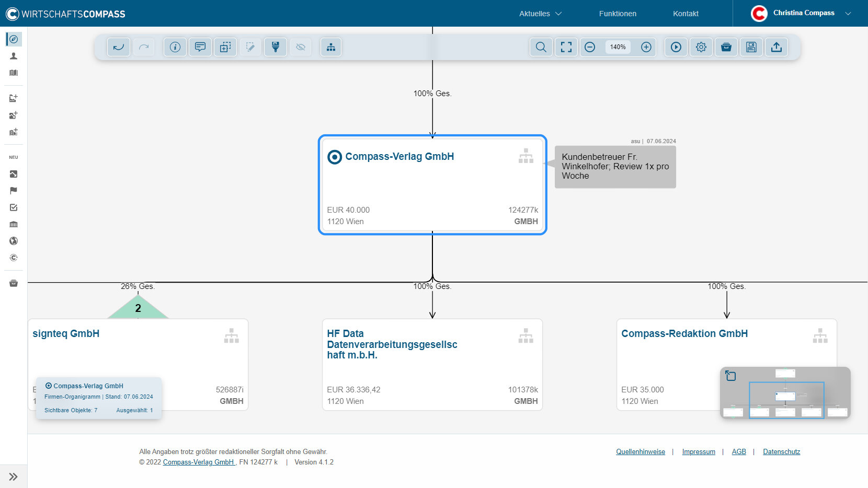Add a comment with the speech bubble icon
The height and width of the screenshot is (488, 868).
pyautogui.click(x=200, y=47)
